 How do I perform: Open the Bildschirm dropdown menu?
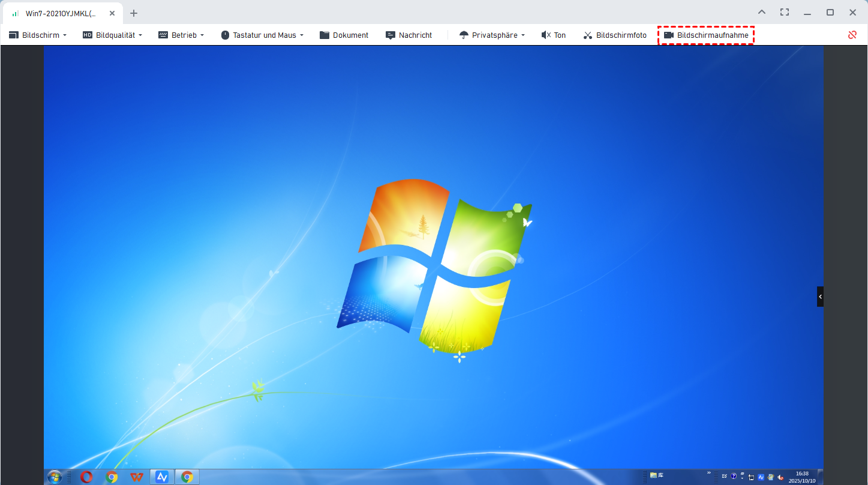click(x=37, y=35)
